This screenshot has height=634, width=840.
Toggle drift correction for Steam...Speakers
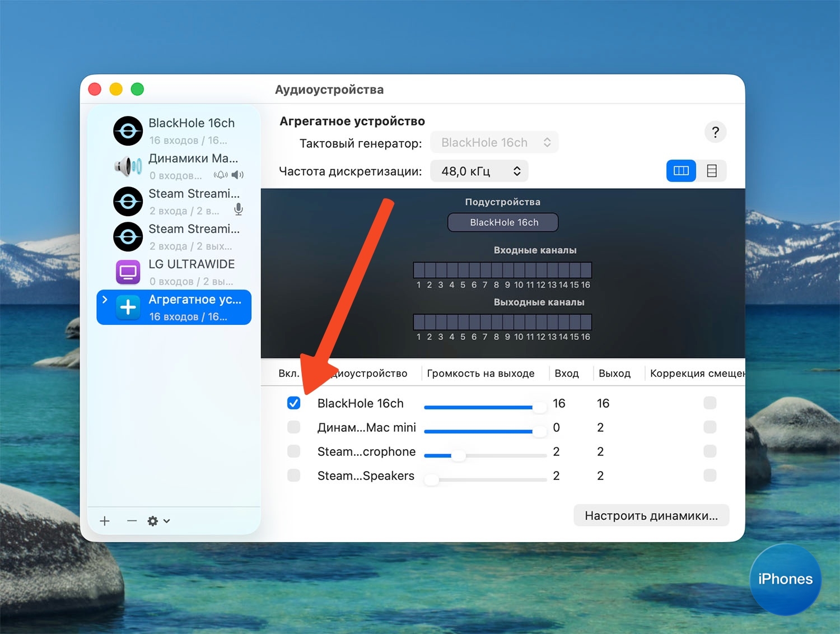(x=710, y=475)
